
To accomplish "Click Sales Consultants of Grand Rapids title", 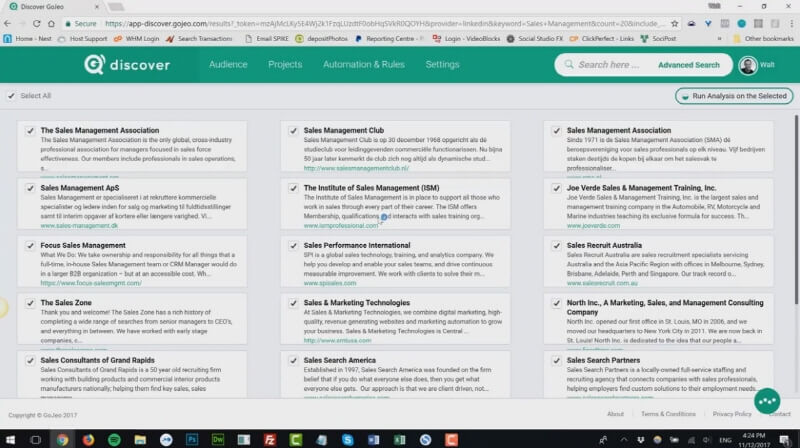I will point(97,360).
